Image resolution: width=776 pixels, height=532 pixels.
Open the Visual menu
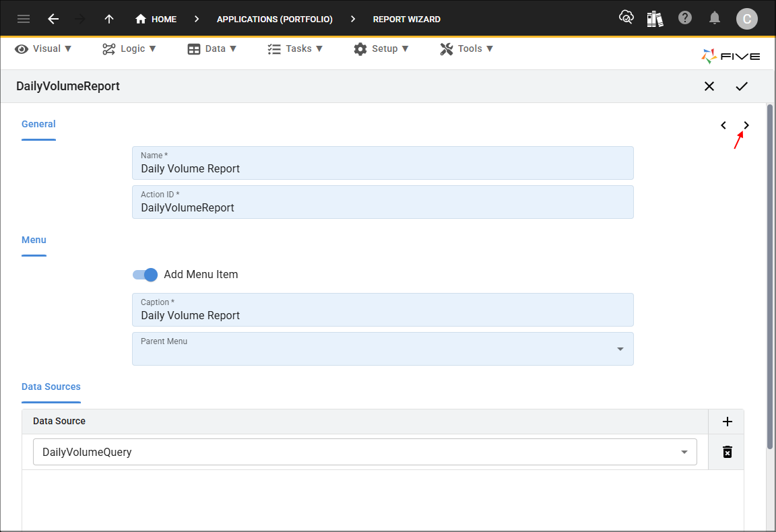point(43,48)
